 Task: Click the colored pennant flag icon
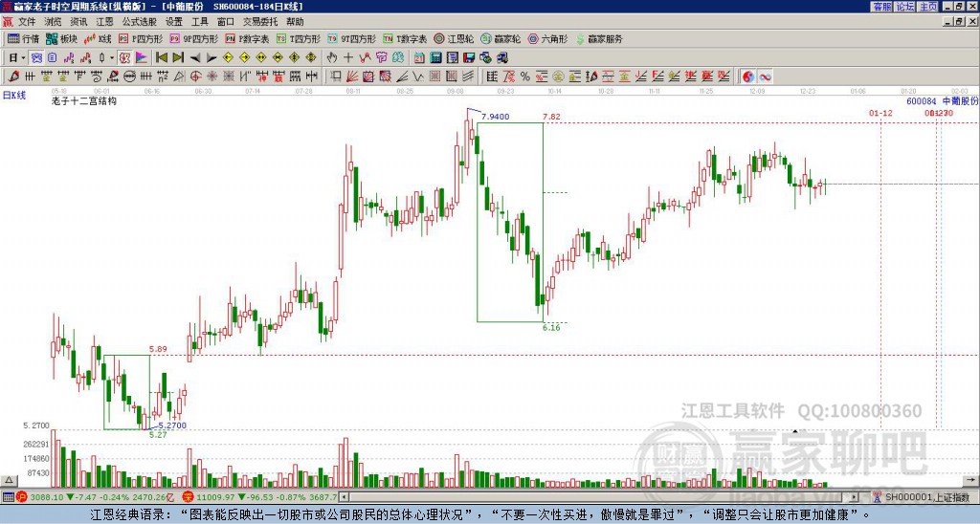[142, 58]
